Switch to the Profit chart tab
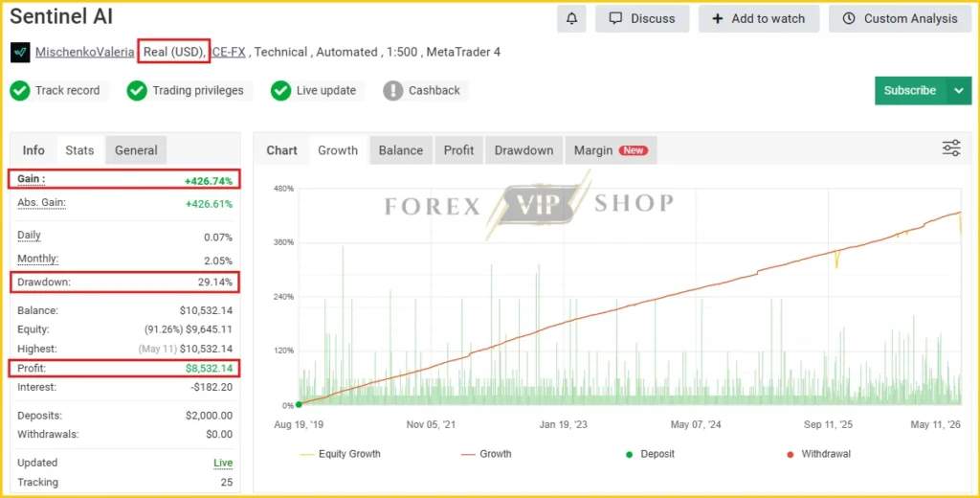 (458, 150)
